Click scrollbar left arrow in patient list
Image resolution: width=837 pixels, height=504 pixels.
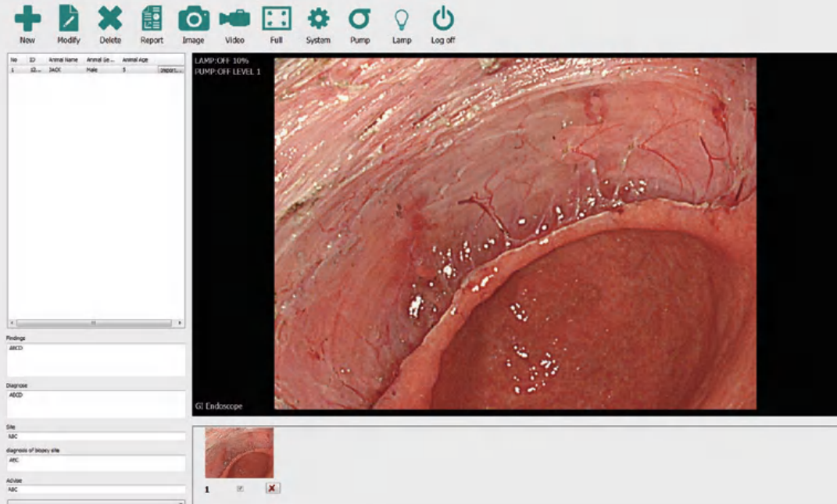point(12,323)
